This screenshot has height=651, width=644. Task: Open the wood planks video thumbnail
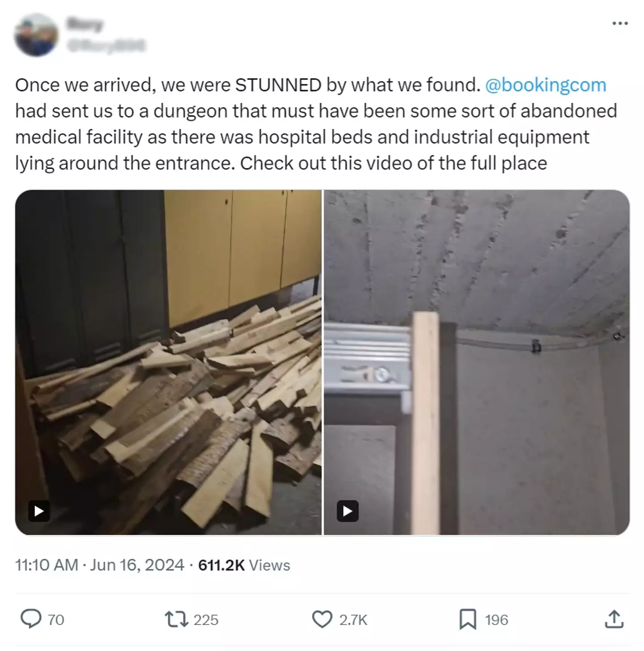(x=168, y=362)
